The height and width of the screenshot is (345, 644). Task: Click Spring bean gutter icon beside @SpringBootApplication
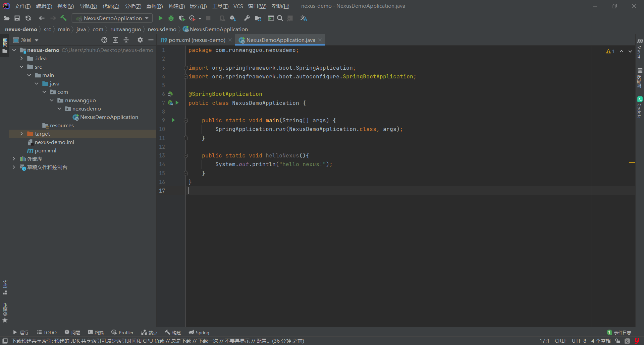click(x=170, y=94)
